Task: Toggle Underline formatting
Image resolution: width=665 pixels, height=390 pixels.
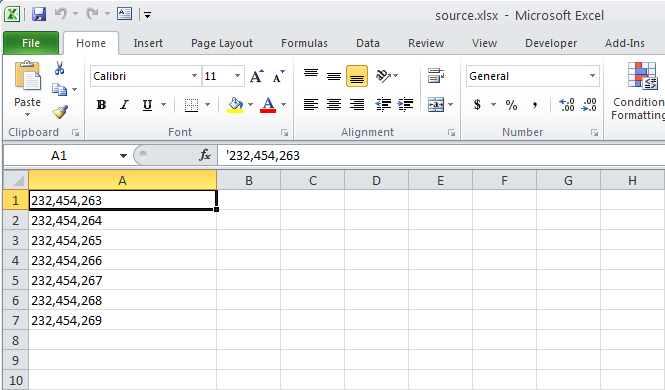Action: point(147,105)
